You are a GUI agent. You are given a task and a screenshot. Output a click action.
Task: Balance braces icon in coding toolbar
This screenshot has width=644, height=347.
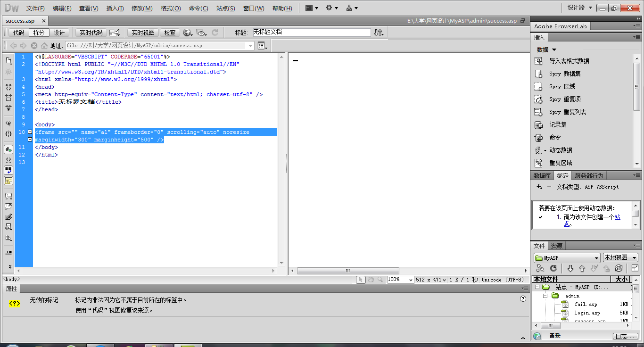coord(8,134)
